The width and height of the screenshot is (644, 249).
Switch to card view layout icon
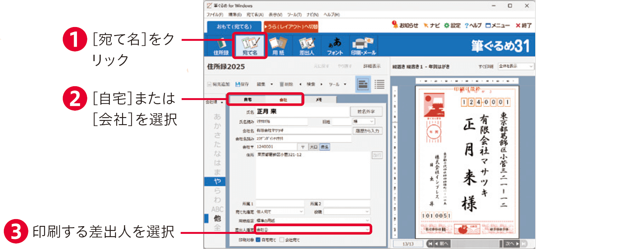[x=363, y=84]
